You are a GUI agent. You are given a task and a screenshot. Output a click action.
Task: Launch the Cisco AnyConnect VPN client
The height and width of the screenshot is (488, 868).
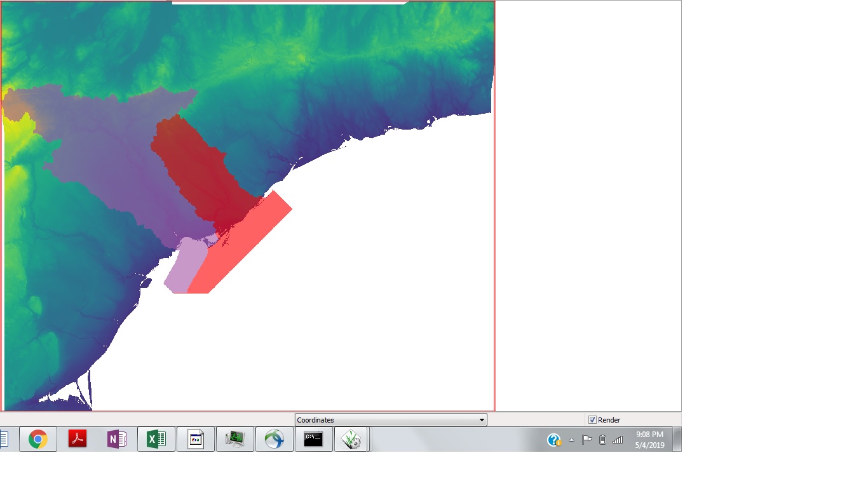point(275,438)
